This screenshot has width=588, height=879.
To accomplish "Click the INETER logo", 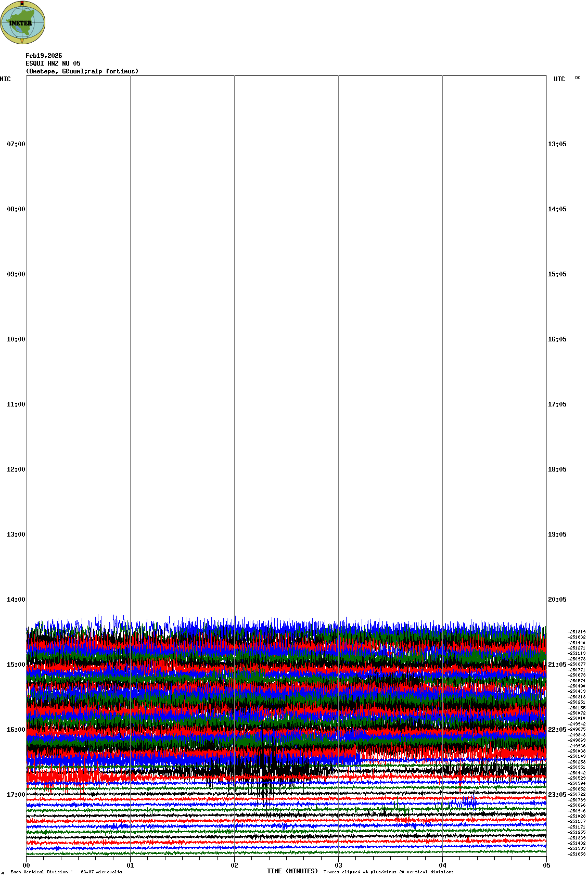I will pyautogui.click(x=22, y=22).
